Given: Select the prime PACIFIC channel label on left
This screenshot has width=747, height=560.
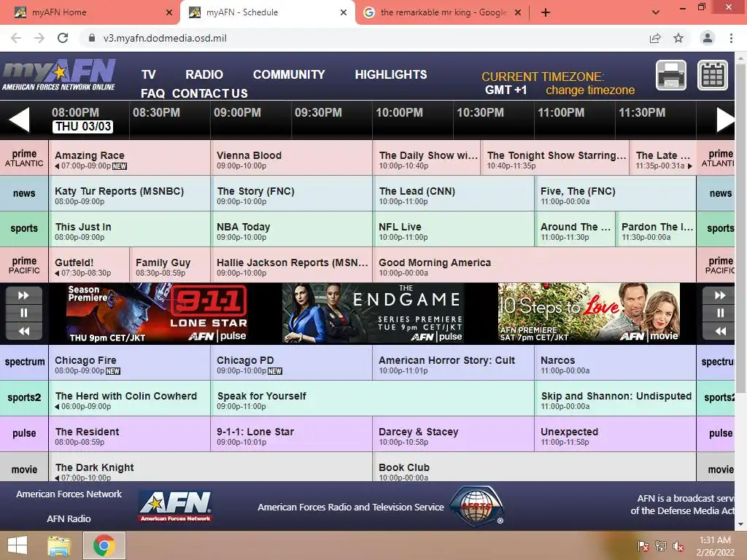Looking at the screenshot, I should (24, 265).
